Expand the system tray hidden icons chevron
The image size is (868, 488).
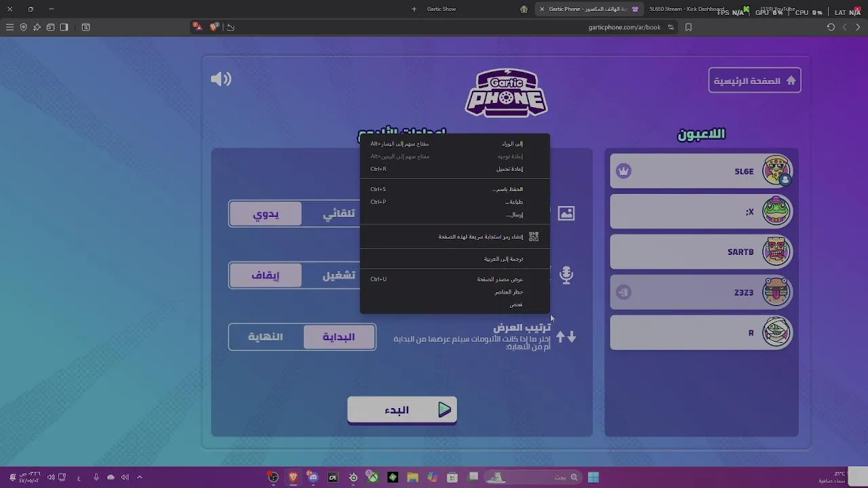click(140, 477)
